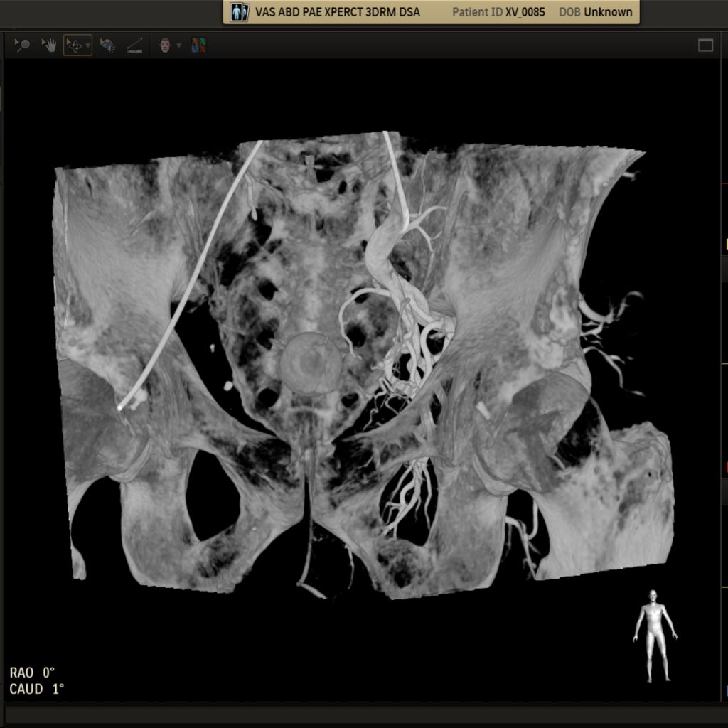Choose the brightness/contrast windowing tool
This screenshot has height=728, width=728.
[x=107, y=45]
